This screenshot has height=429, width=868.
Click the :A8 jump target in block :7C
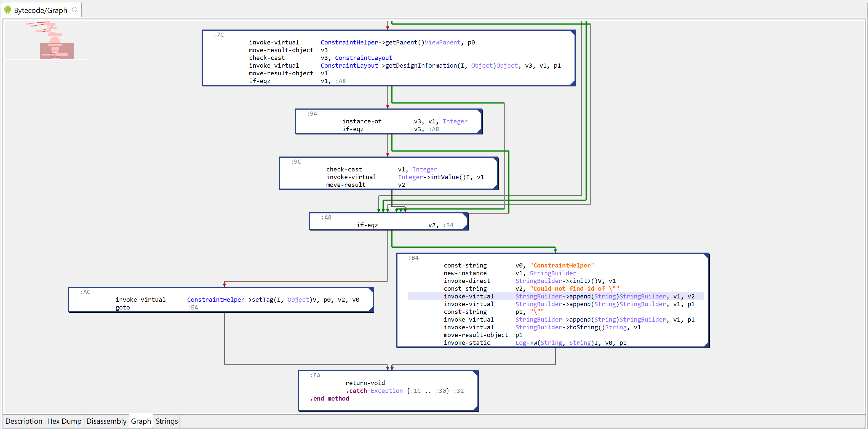coord(341,81)
